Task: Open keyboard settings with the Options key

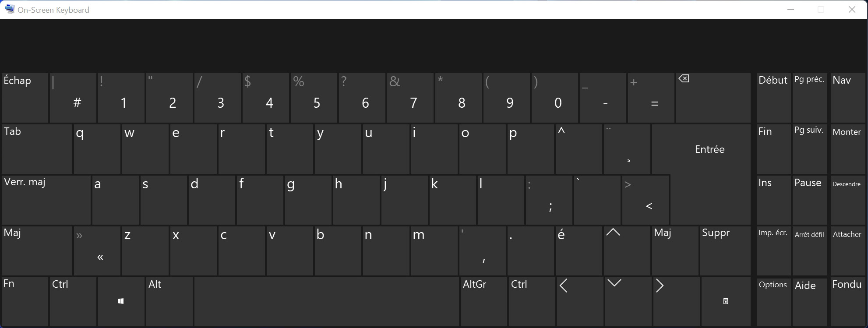Action: coord(773,302)
